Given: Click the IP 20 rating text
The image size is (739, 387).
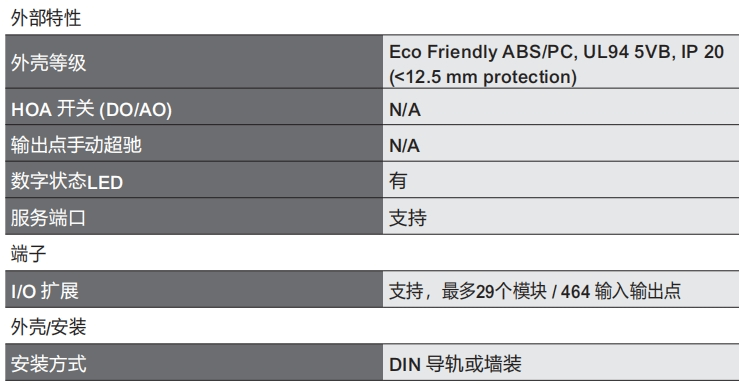Looking at the screenshot, I should click(702, 51).
